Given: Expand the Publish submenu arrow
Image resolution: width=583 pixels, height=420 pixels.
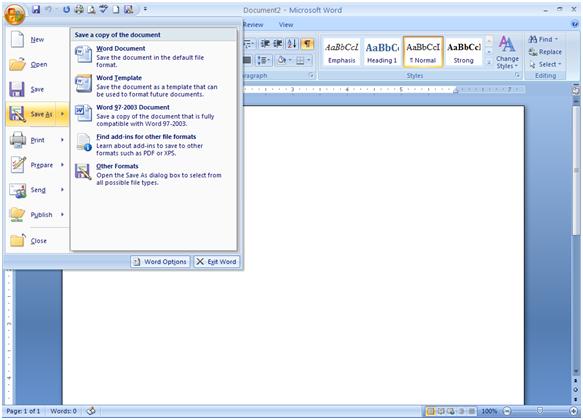Looking at the screenshot, I should [x=62, y=214].
